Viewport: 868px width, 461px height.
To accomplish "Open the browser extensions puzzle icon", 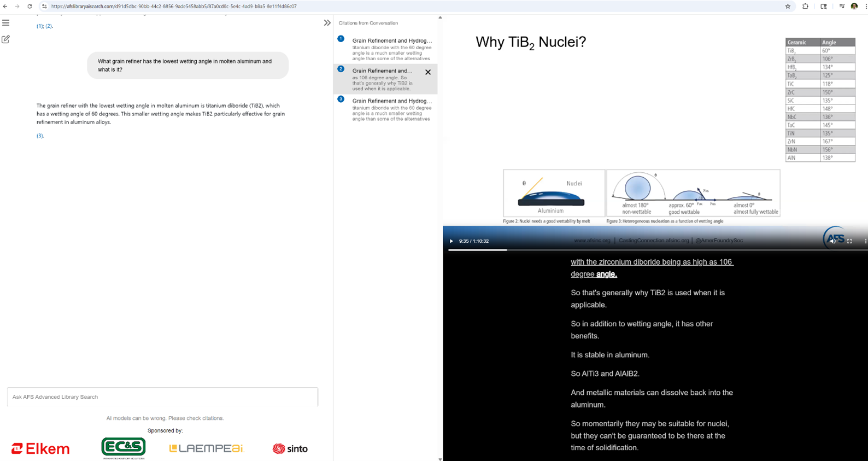I will coord(805,7).
